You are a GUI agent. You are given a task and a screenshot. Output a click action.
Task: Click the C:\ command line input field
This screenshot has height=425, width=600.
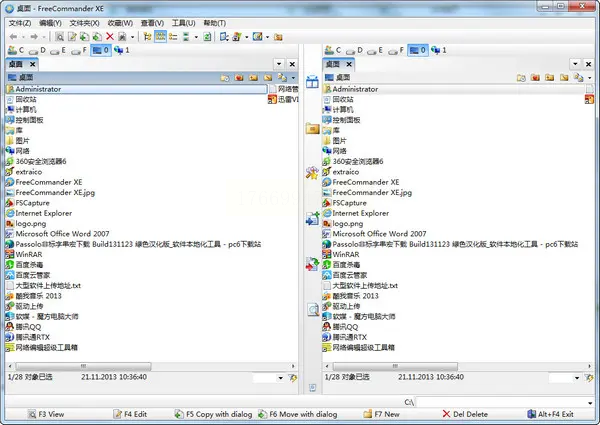click(501, 402)
